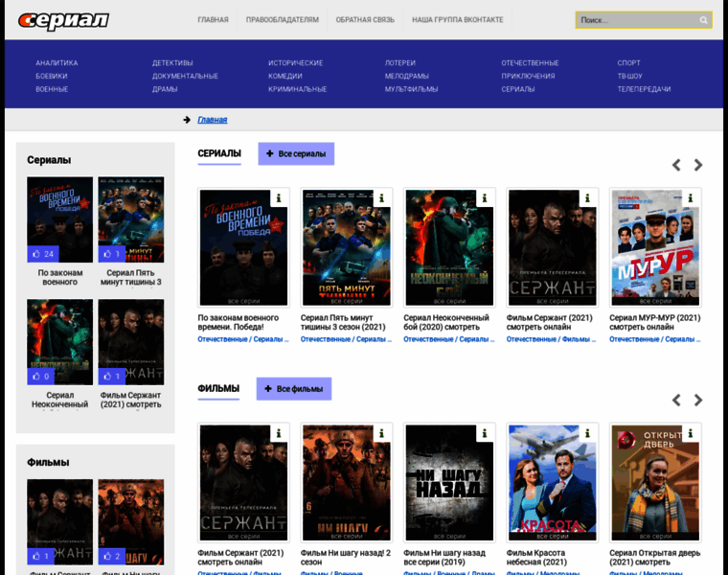Click next arrow in Сериалы carousel

tap(698, 165)
